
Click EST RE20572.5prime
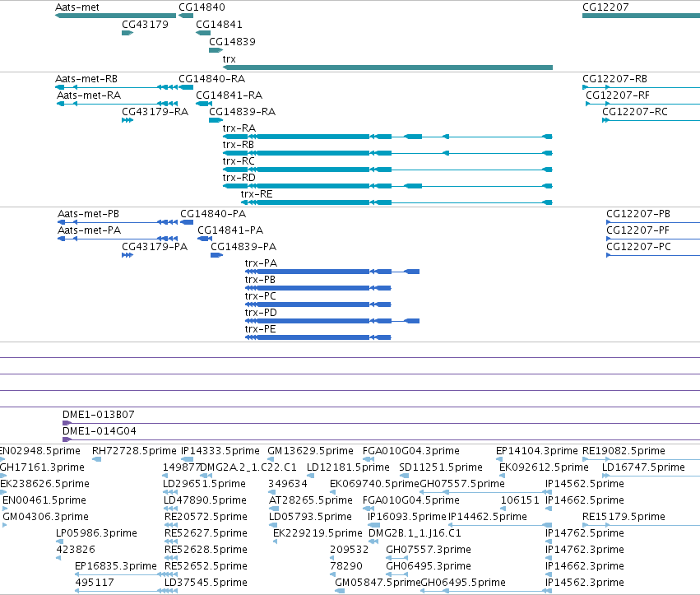[x=206, y=517]
